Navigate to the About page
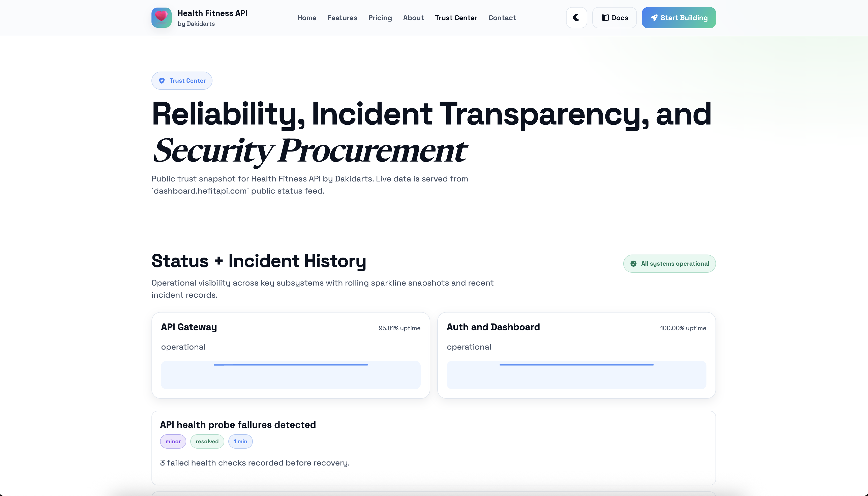The height and width of the screenshot is (496, 868). [413, 18]
